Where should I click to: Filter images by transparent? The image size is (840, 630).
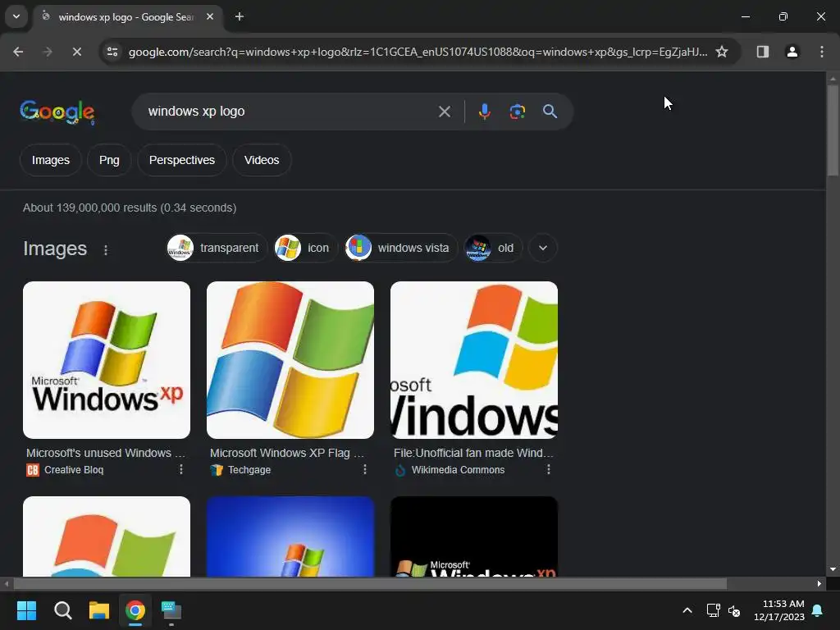[x=217, y=248]
